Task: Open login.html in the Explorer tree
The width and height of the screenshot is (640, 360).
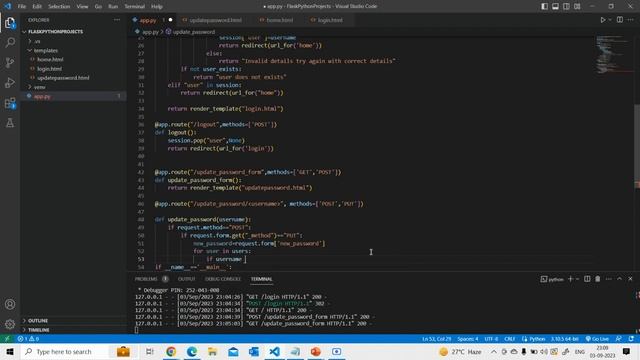Action: [x=49, y=69]
